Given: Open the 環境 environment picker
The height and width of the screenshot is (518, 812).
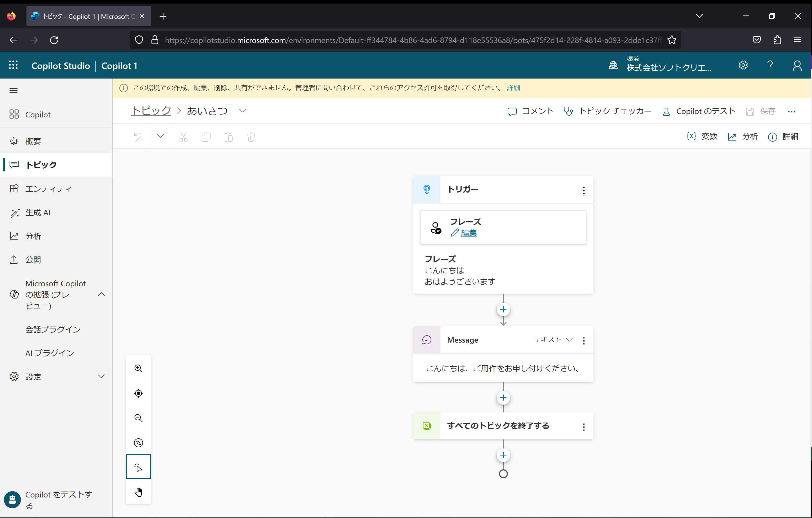Looking at the screenshot, I should click(660, 64).
